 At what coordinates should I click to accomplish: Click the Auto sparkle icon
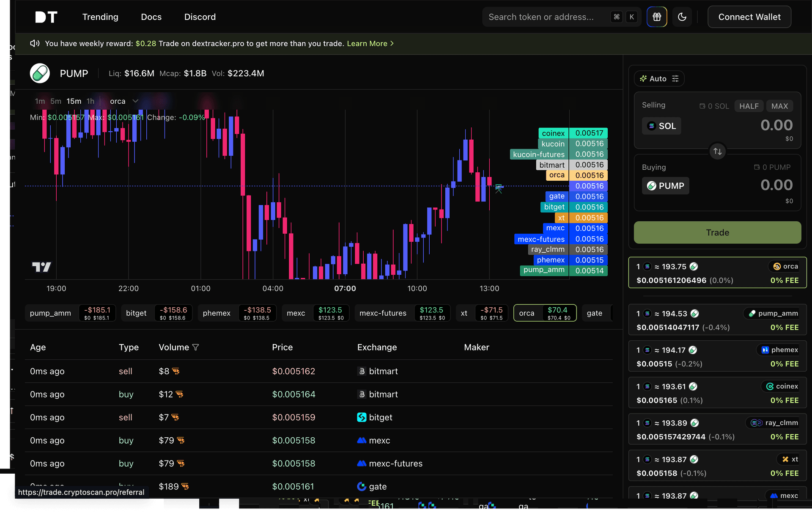(643, 79)
